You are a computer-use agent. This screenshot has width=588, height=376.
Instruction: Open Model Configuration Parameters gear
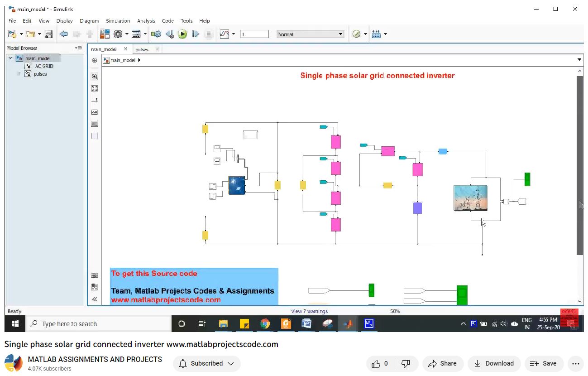(x=118, y=34)
